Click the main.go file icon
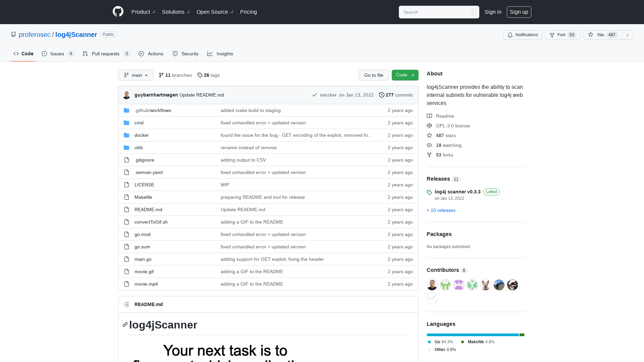Viewport: 644px width, 362px height. (126, 259)
